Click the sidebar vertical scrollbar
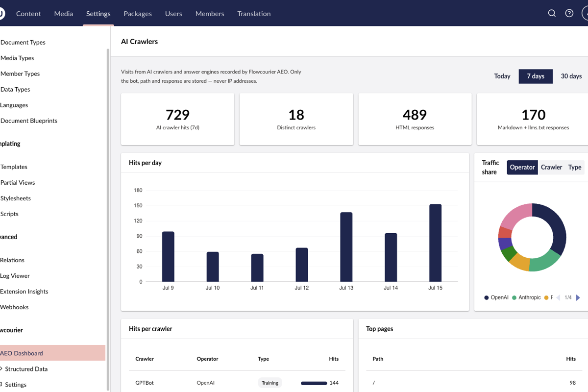The image size is (588, 392). [x=108, y=220]
